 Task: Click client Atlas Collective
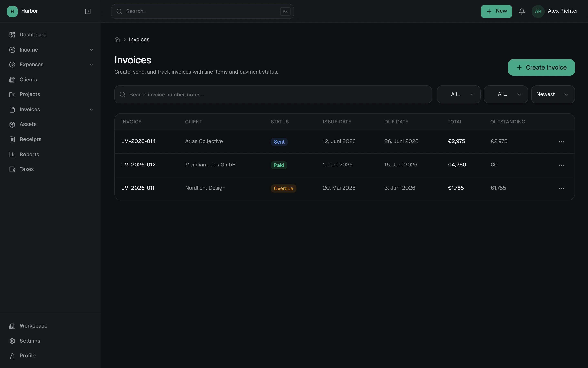[204, 141]
